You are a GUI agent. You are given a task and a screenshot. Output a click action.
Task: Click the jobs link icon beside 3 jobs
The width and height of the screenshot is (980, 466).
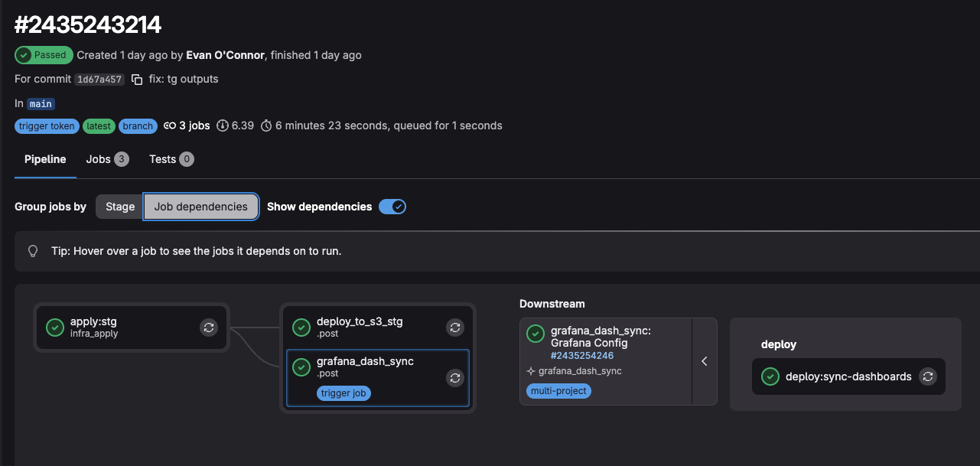pos(170,125)
